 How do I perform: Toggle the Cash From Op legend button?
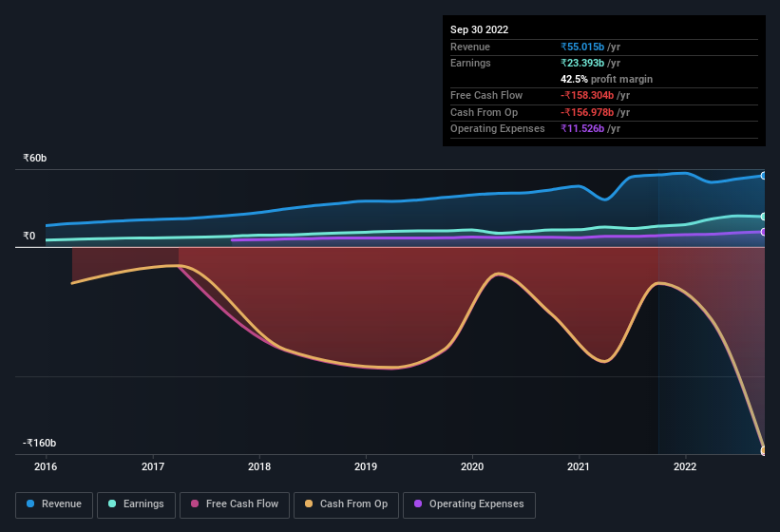click(346, 504)
